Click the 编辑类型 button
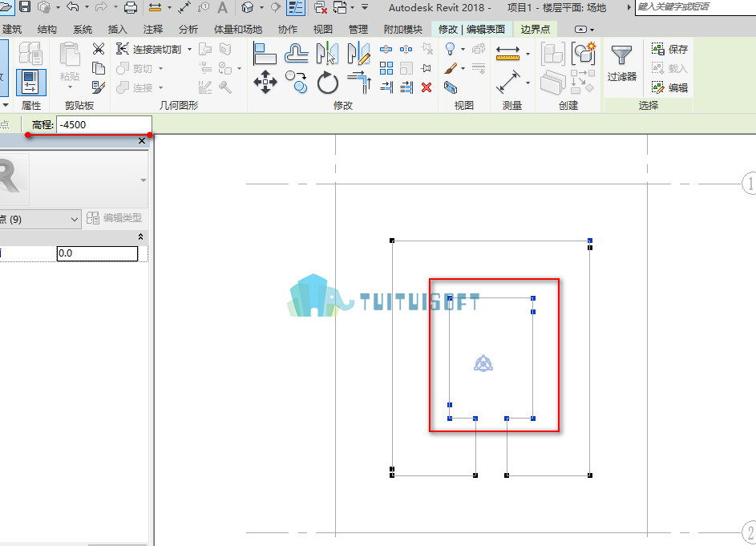756x546 pixels. click(115, 218)
